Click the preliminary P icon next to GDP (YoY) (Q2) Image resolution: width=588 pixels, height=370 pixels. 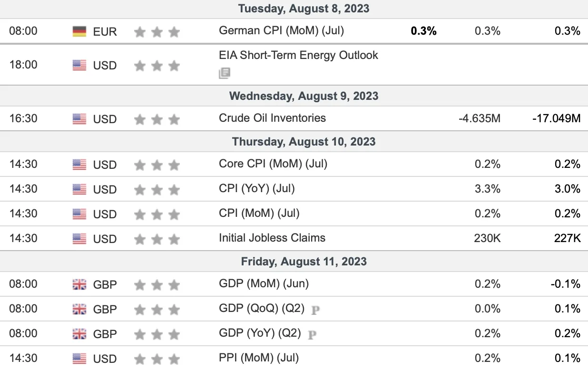(312, 334)
